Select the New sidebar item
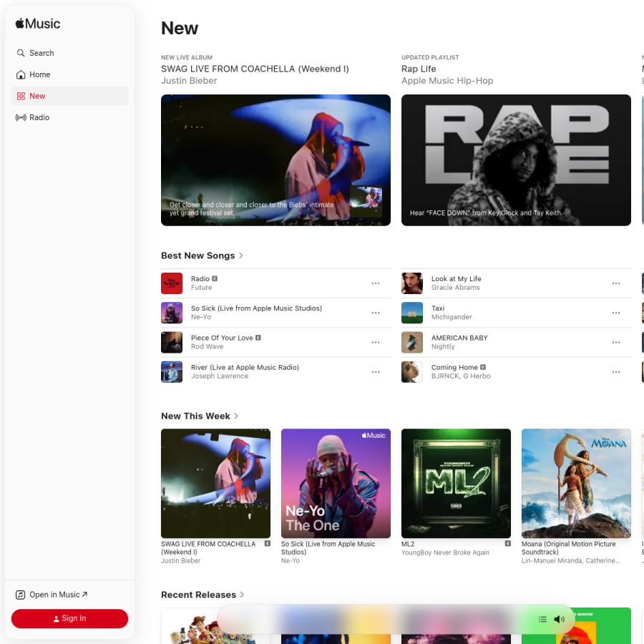Screen dimensions: 644x644 tap(69, 96)
